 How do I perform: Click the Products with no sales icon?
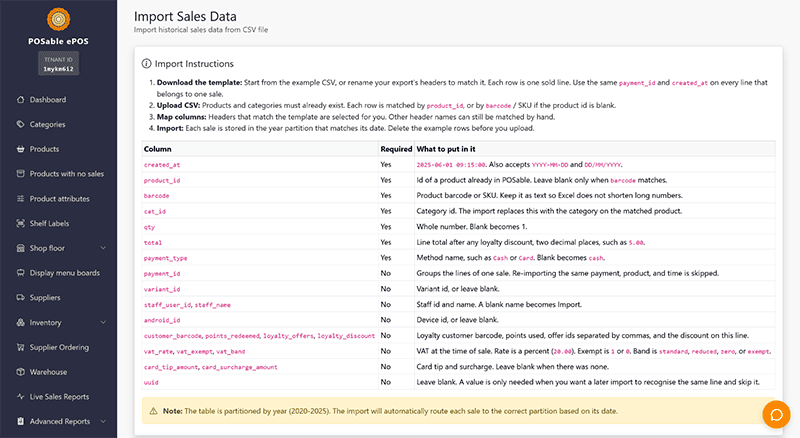pos(20,174)
